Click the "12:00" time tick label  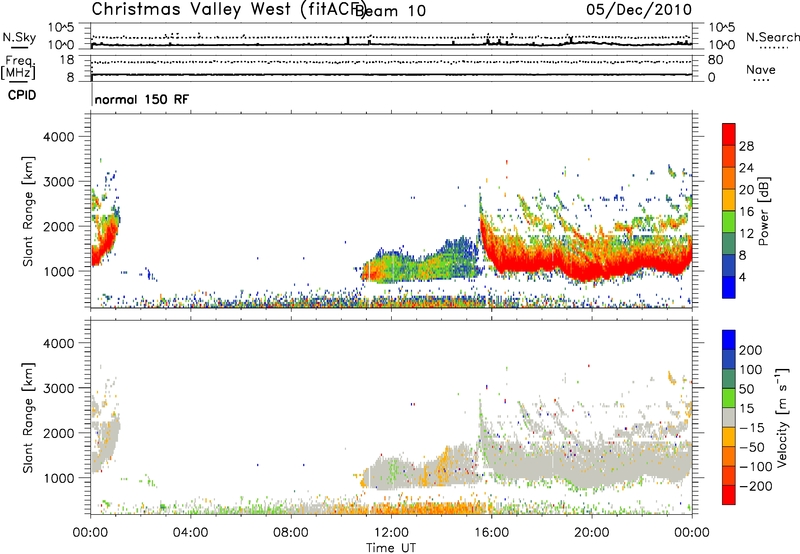tap(391, 533)
